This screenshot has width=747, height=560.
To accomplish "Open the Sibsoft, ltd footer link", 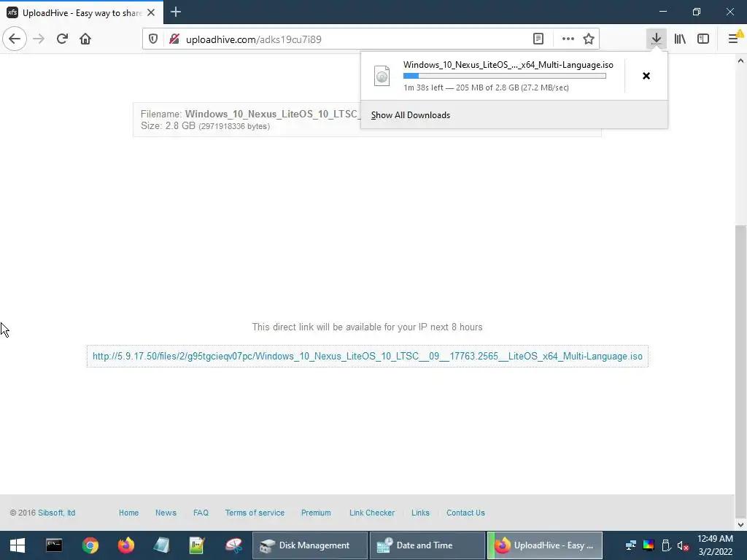I will tap(56, 513).
